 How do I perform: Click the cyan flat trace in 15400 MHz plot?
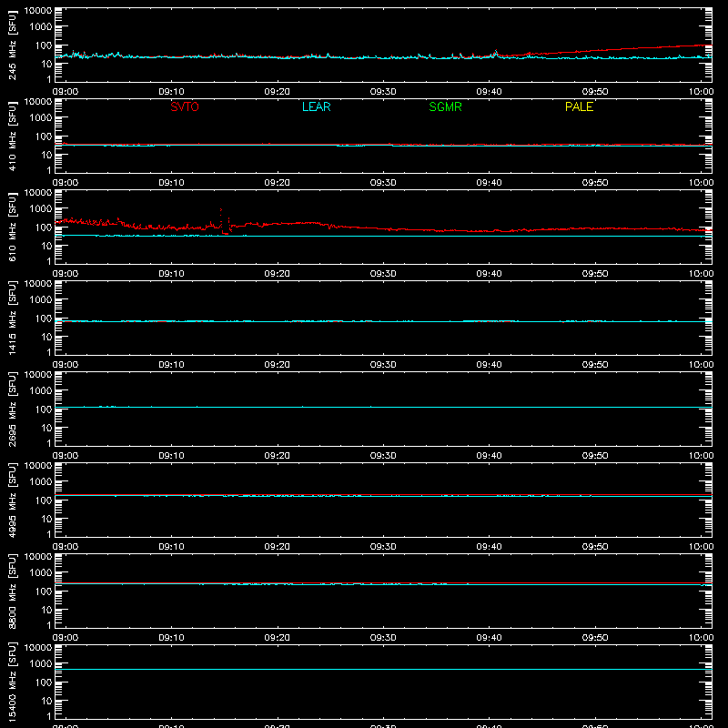tap(383, 670)
